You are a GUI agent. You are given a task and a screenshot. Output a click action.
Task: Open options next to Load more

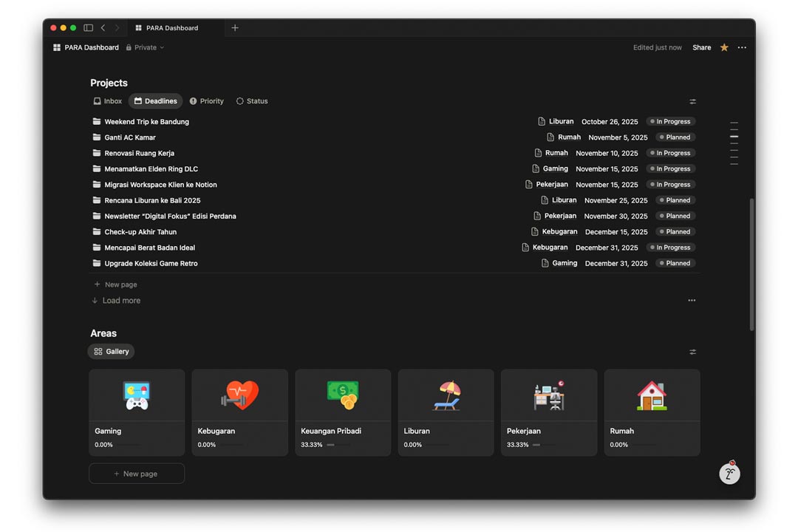click(692, 301)
